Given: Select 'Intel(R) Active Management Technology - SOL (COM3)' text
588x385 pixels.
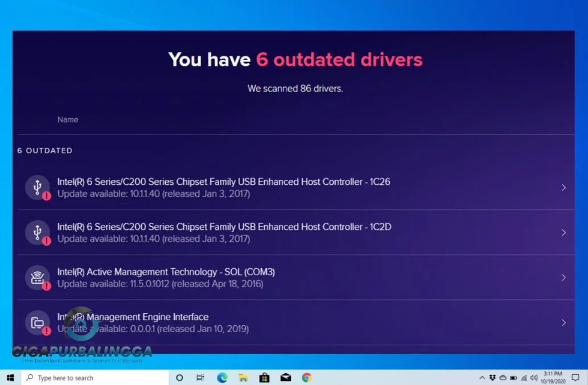Looking at the screenshot, I should pos(166,271).
